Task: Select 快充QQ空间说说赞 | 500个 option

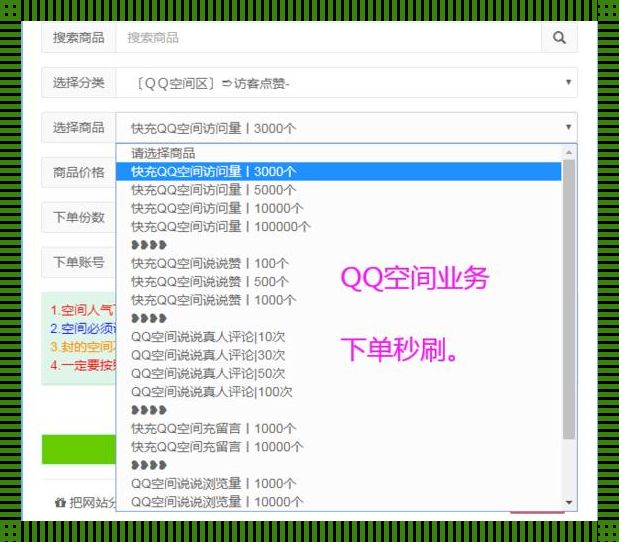Action: click(339, 282)
